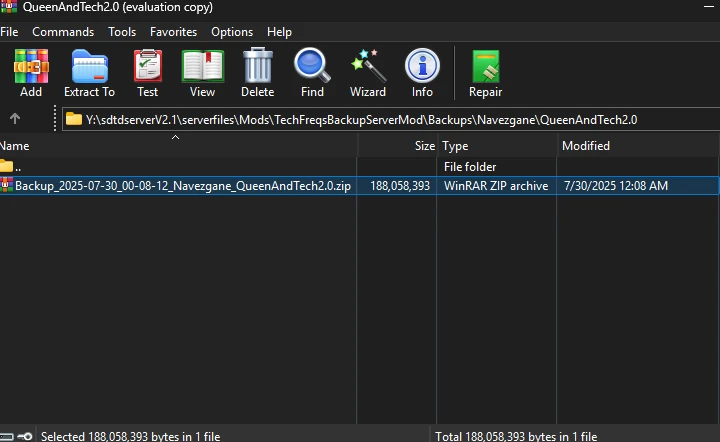Click the zip file's WinRAR icon
This screenshot has width=720, height=442.
pos(6,185)
